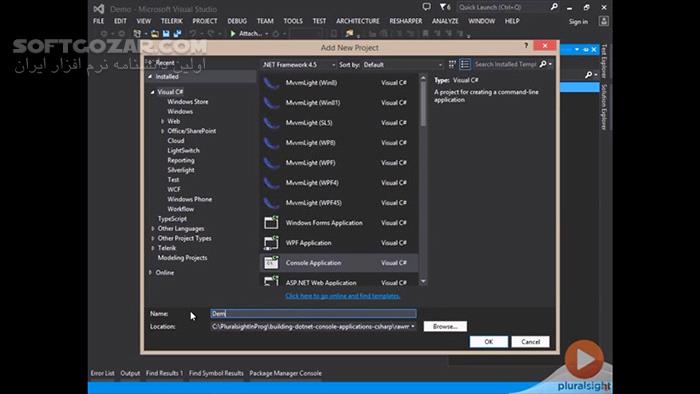This screenshot has width=700, height=394.
Task: Expand the Online templates node
Action: (x=150, y=272)
